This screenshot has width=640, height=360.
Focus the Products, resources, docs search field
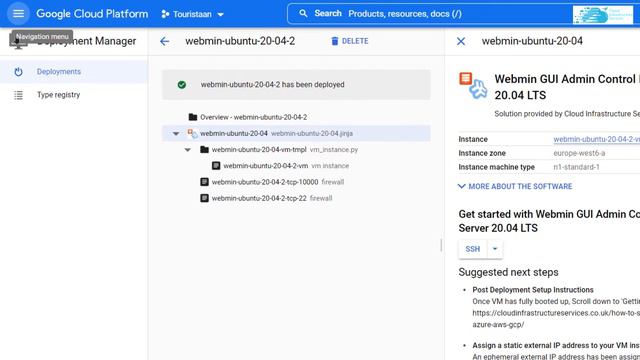tap(429, 14)
